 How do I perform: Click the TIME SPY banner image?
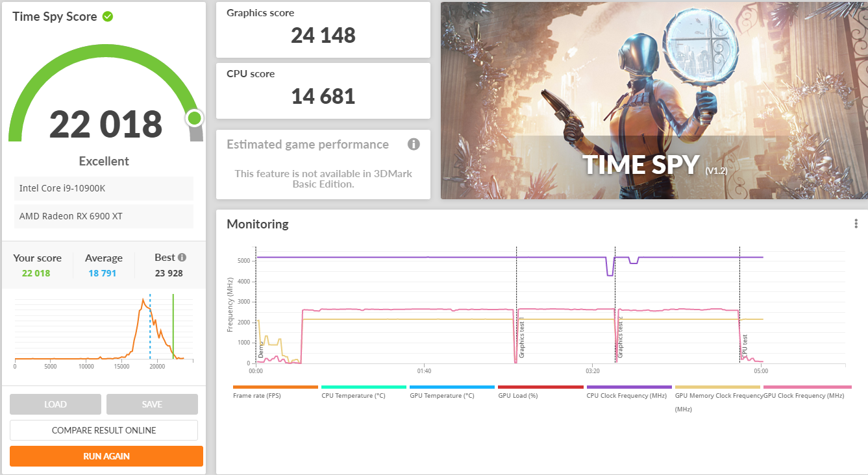(x=654, y=101)
